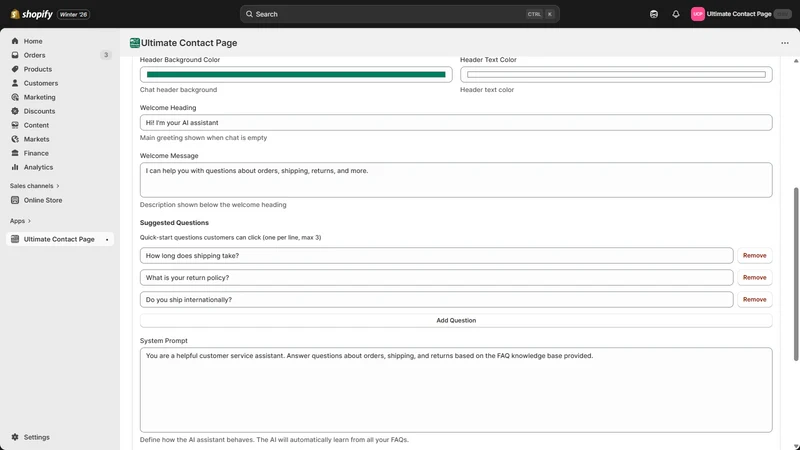Click the 'Suggested Questions' heading
This screenshot has height=450, width=800.
174,222
